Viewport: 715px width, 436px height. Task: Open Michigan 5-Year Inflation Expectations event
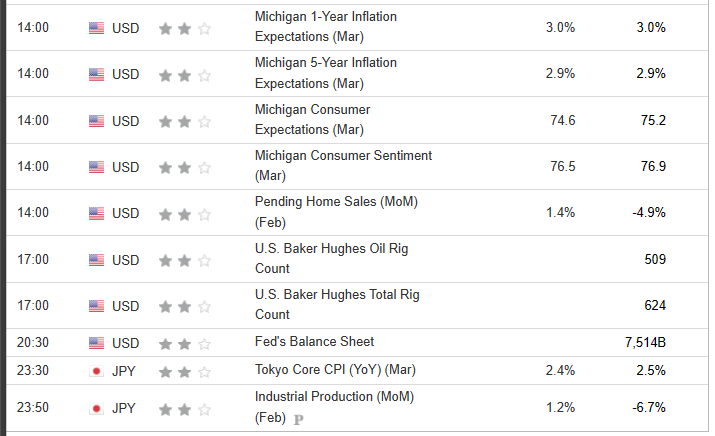click(x=326, y=73)
